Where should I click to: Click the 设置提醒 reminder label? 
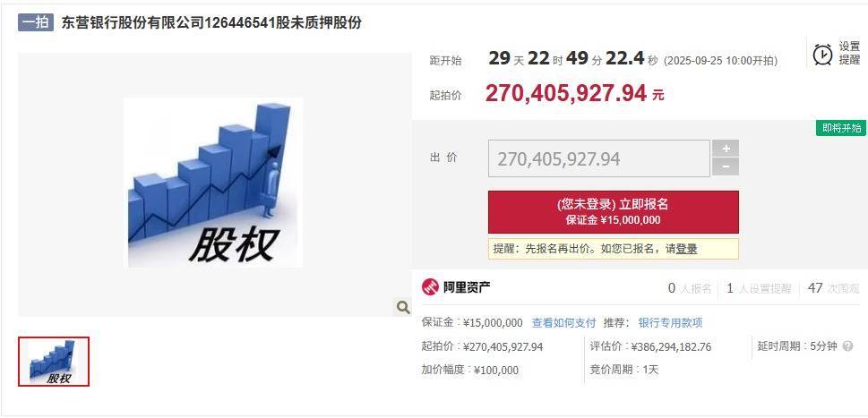849,53
